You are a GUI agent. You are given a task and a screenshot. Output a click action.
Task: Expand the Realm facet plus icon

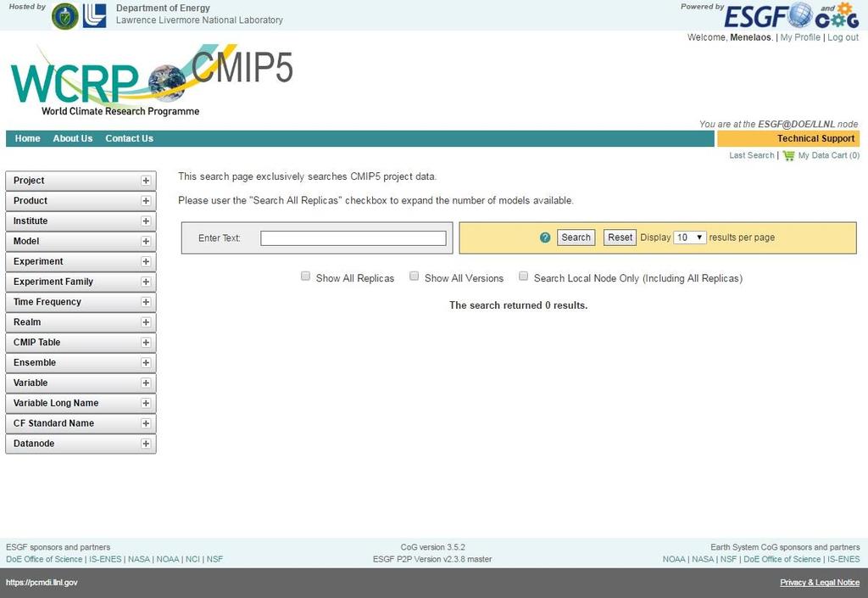click(x=146, y=322)
